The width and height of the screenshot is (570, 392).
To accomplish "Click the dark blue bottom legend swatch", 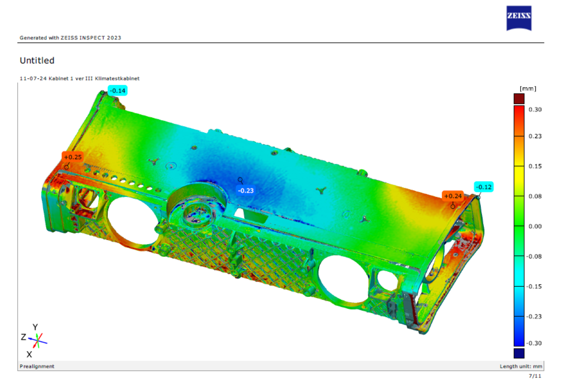I will click(x=519, y=353).
